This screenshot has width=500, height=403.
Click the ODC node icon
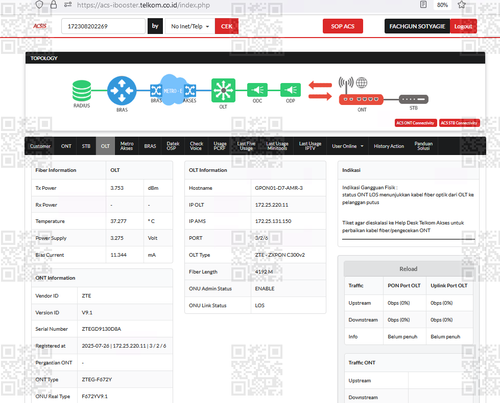pos(257,90)
